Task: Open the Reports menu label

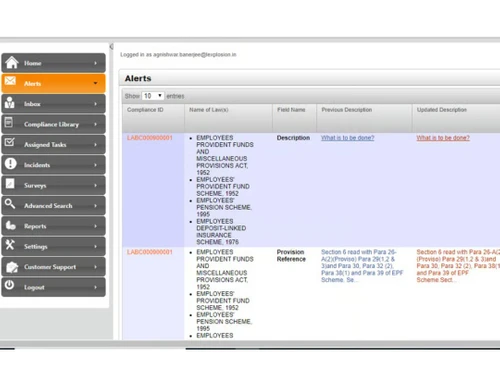Action: tap(35, 226)
